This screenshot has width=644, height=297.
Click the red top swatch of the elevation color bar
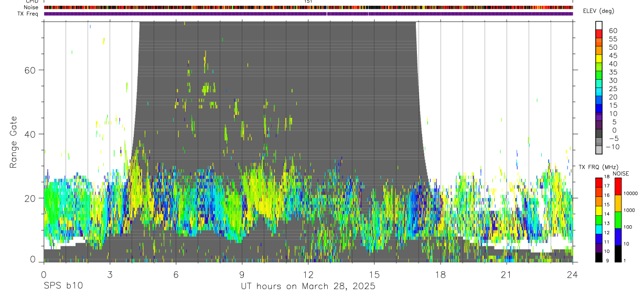(599, 34)
